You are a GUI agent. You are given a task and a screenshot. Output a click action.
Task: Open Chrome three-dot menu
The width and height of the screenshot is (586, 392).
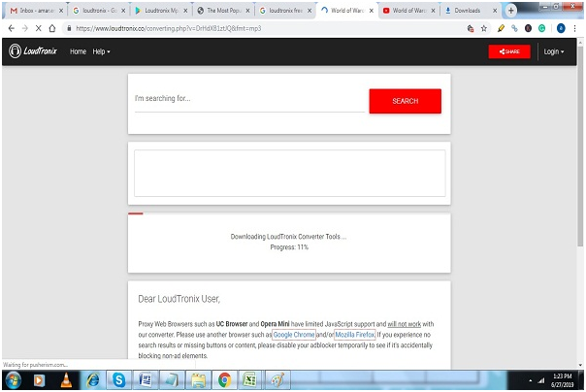point(574,28)
